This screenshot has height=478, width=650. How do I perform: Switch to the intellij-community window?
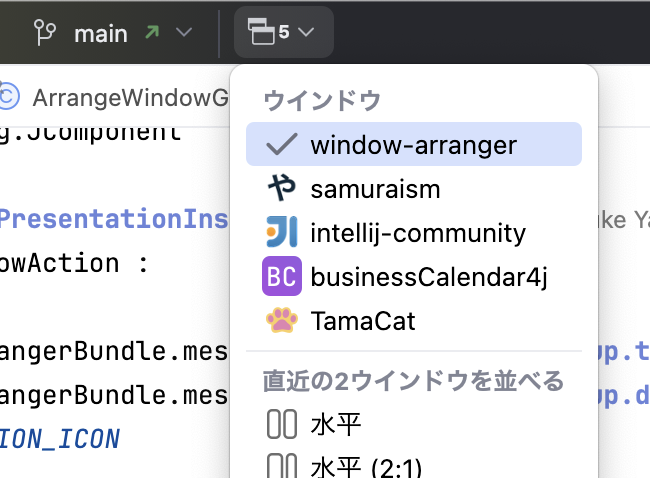(x=414, y=233)
